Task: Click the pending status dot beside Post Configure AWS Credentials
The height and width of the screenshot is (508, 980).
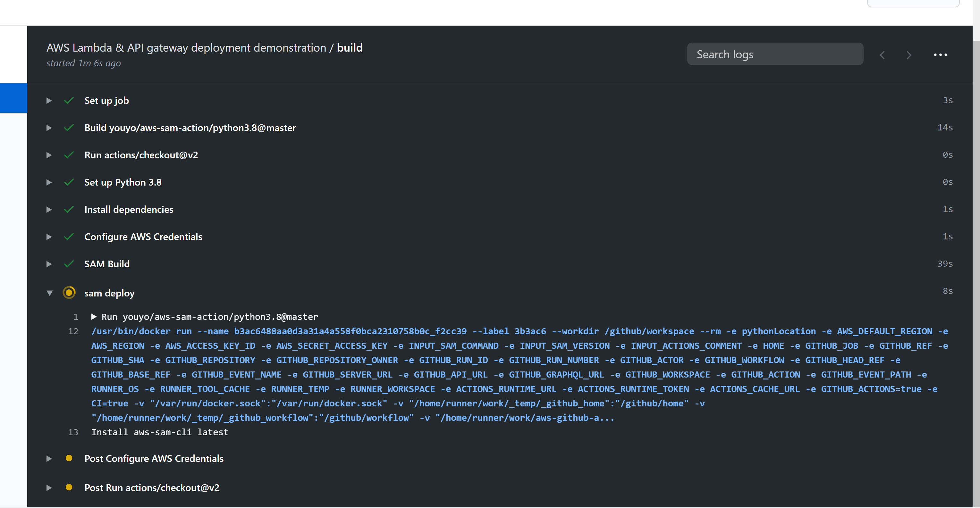Action: coord(69,459)
